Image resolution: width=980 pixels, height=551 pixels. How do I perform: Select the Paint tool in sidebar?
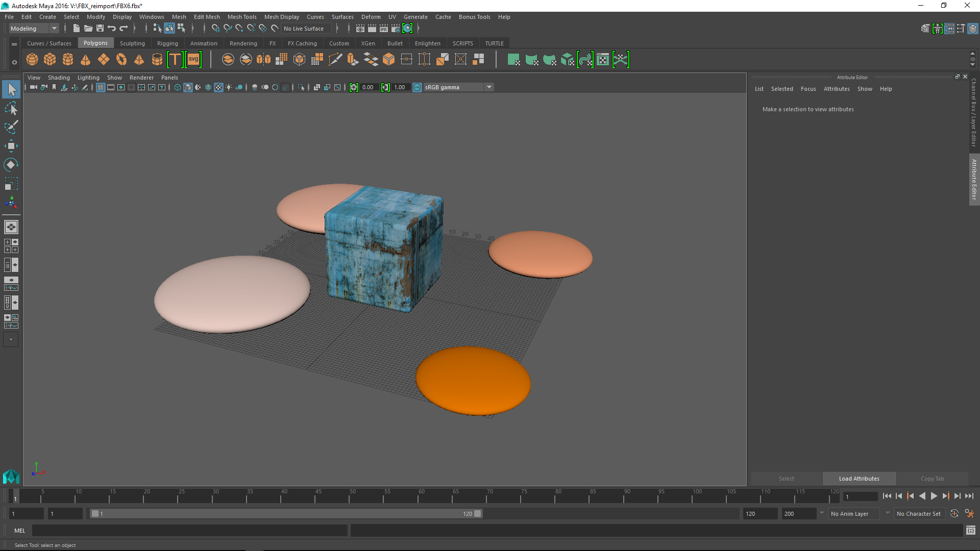tap(11, 127)
